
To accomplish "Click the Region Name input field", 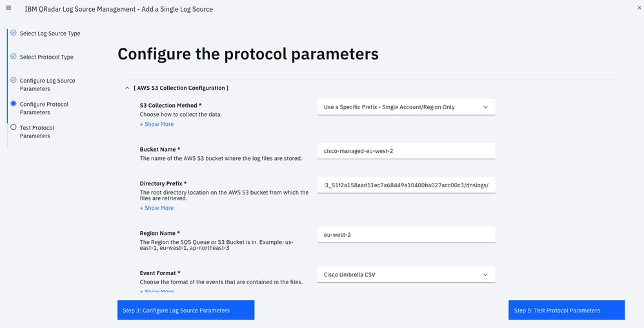I will [x=406, y=235].
